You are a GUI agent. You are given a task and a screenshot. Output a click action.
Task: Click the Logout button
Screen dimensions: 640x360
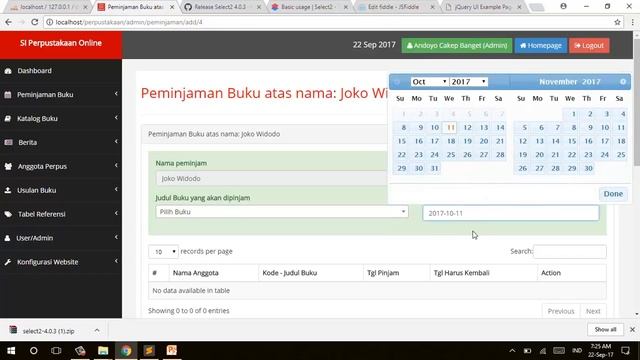pyautogui.click(x=589, y=46)
